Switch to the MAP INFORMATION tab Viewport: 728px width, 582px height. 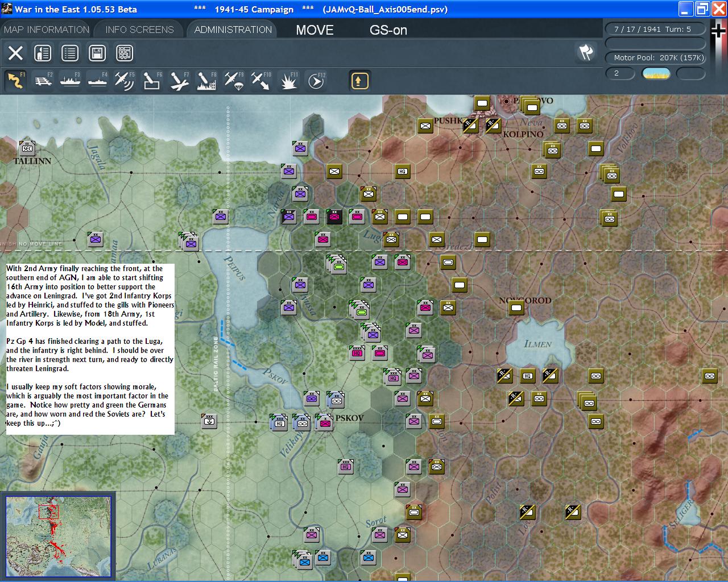(x=47, y=30)
